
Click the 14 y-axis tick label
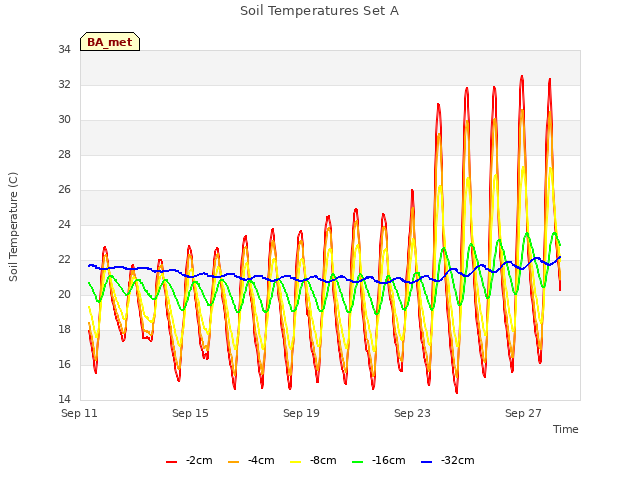pos(64,400)
